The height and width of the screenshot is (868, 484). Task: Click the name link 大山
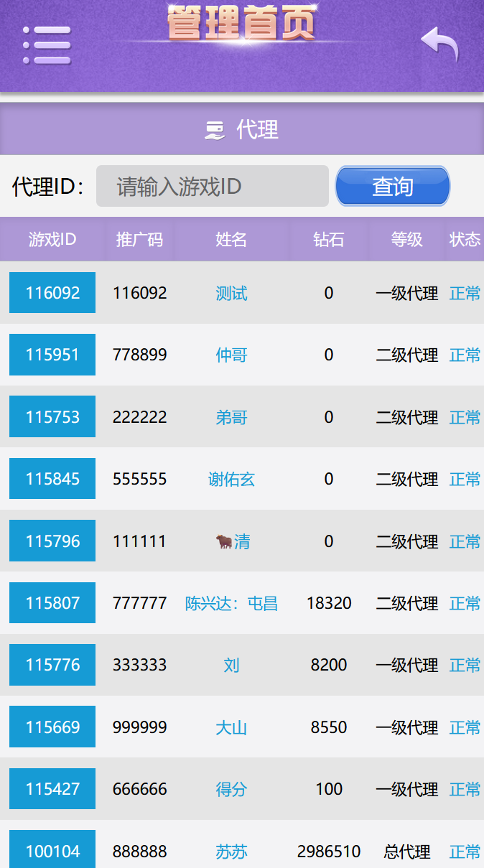pyautogui.click(x=231, y=727)
